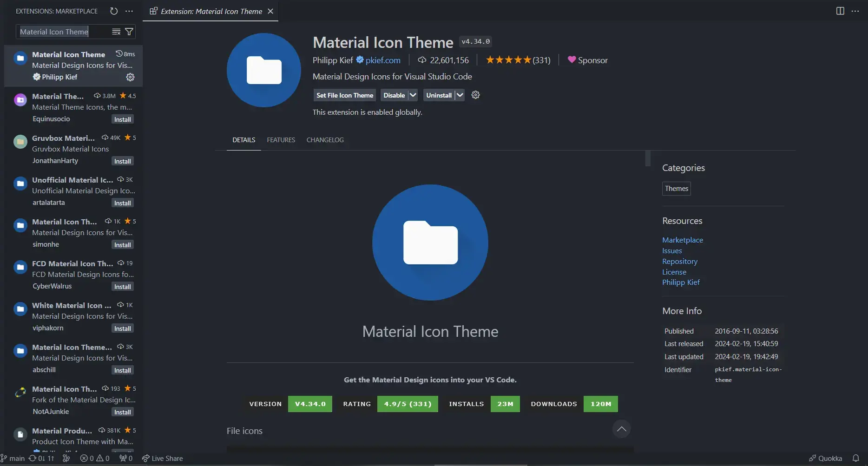Install NotAJunkie's Material Icon Theme fork
This screenshot has width=868, height=466.
[x=123, y=412]
